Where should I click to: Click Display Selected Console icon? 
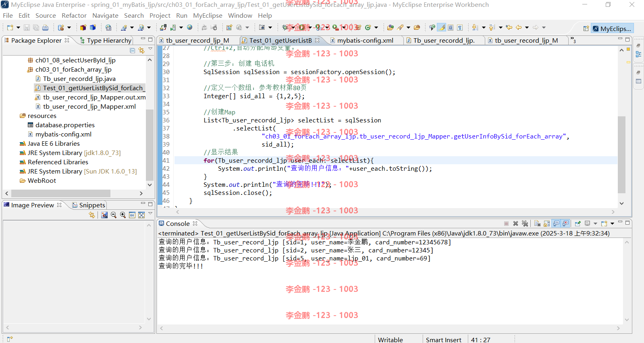pyautogui.click(x=588, y=223)
